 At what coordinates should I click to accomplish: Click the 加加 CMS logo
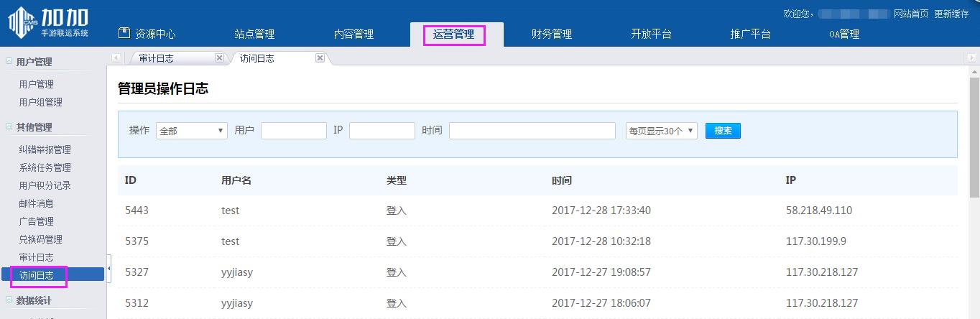(48, 22)
